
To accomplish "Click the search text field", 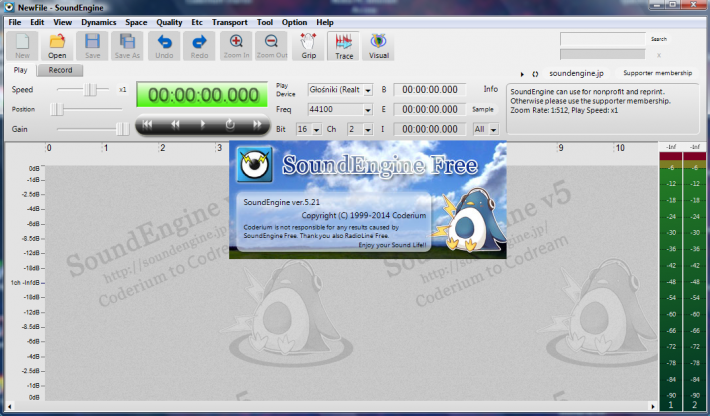I will (x=603, y=39).
